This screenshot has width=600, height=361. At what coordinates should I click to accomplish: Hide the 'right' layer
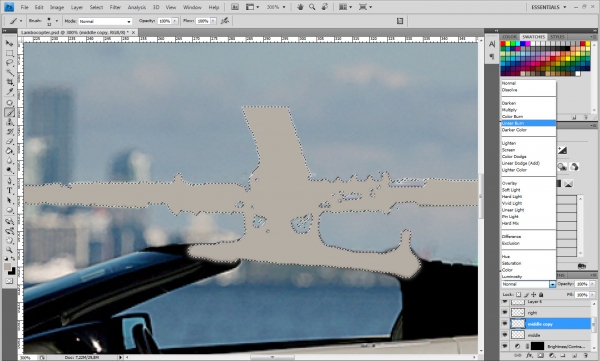pos(505,312)
